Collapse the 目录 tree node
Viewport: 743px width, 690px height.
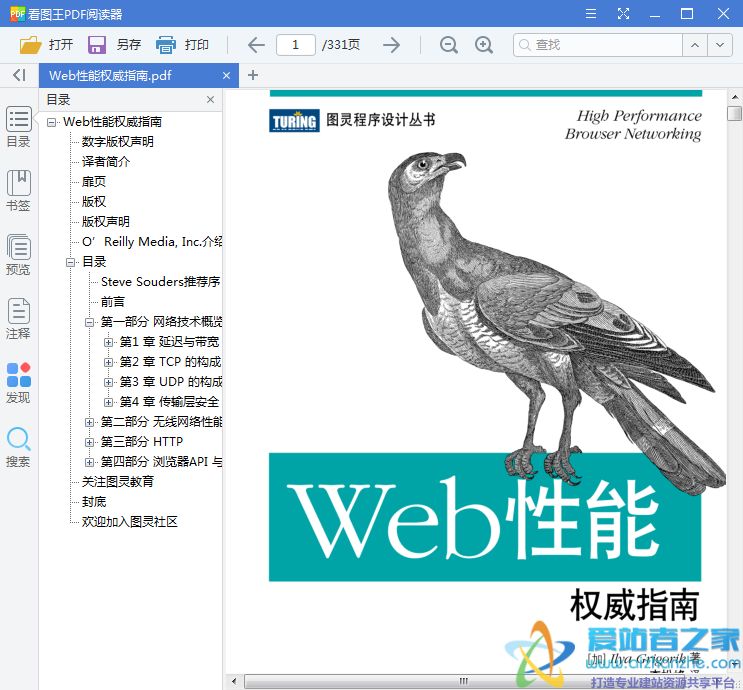(70, 262)
